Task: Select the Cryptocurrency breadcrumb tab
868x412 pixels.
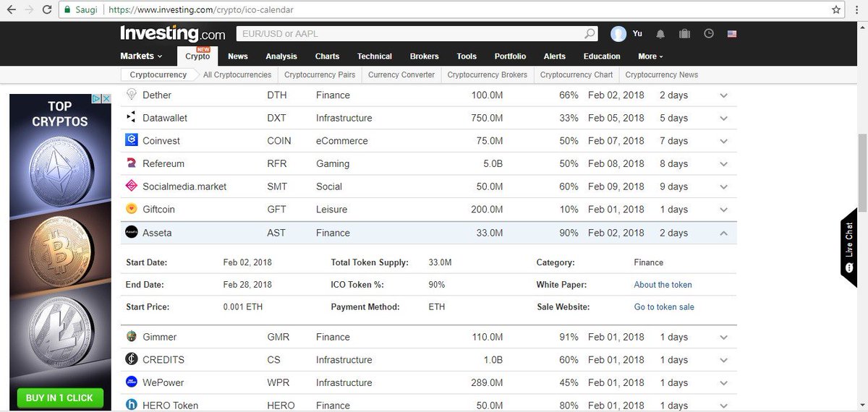Action: pyautogui.click(x=158, y=74)
